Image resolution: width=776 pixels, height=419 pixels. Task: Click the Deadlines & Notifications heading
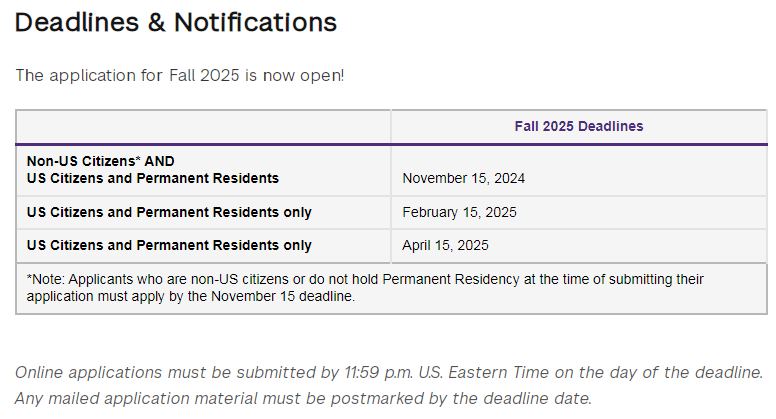176,22
